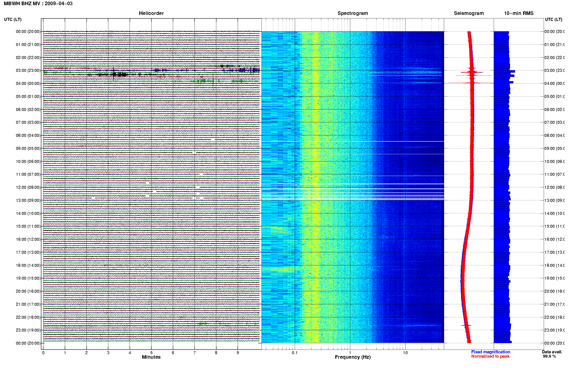Click the '10' frequency tick label
The width and height of the screenshot is (588, 368).
[405, 353]
